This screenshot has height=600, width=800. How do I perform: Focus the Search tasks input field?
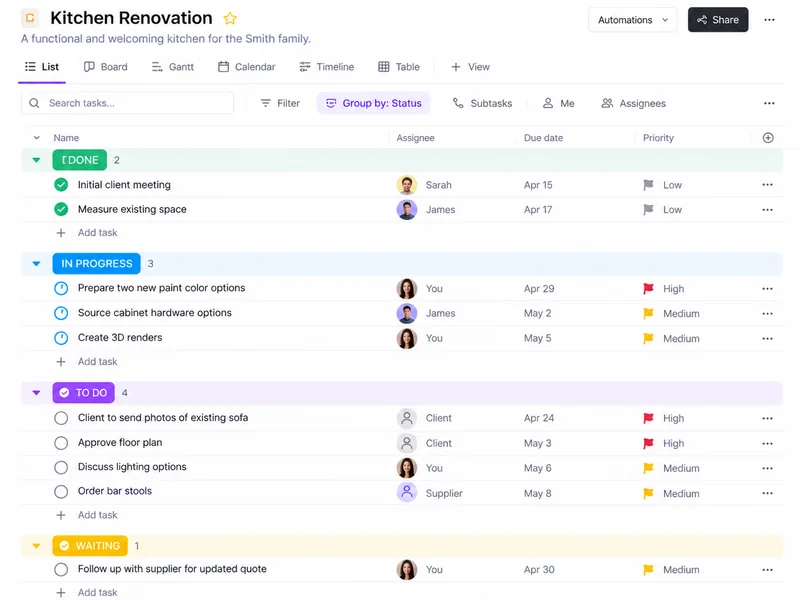pos(128,103)
